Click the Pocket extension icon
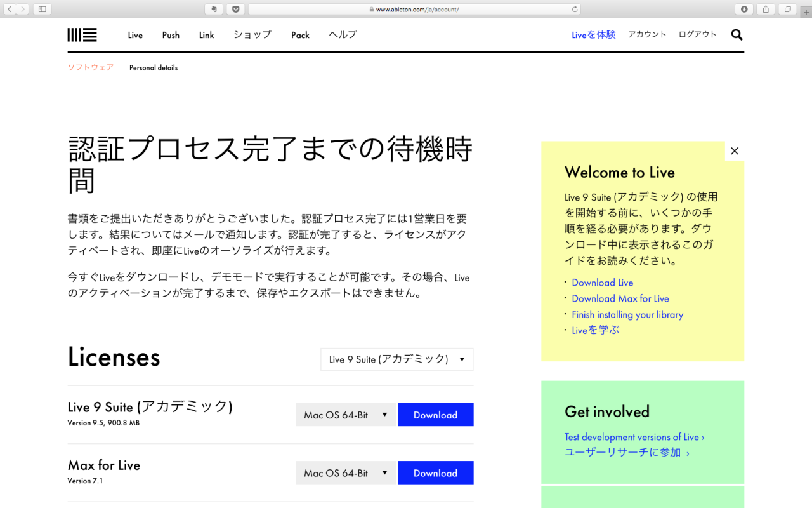Image resolution: width=812 pixels, height=508 pixels. 235,9
